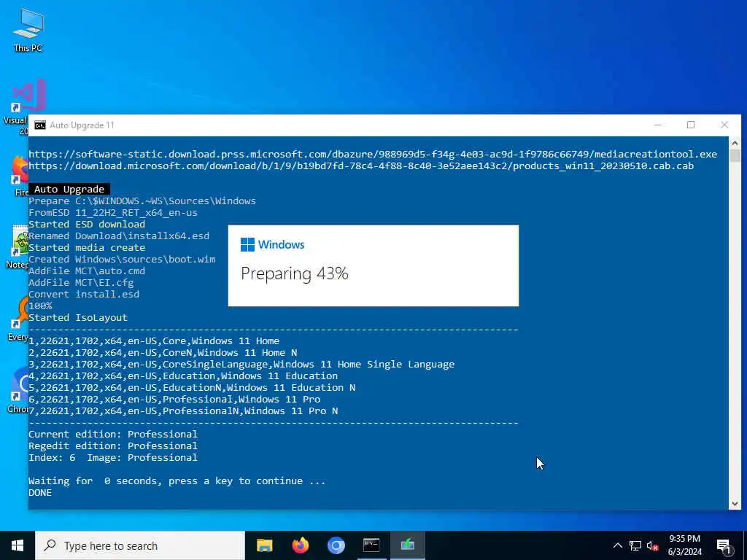Click the Preparing 43% progress text
The image size is (747, 560).
[295, 274]
